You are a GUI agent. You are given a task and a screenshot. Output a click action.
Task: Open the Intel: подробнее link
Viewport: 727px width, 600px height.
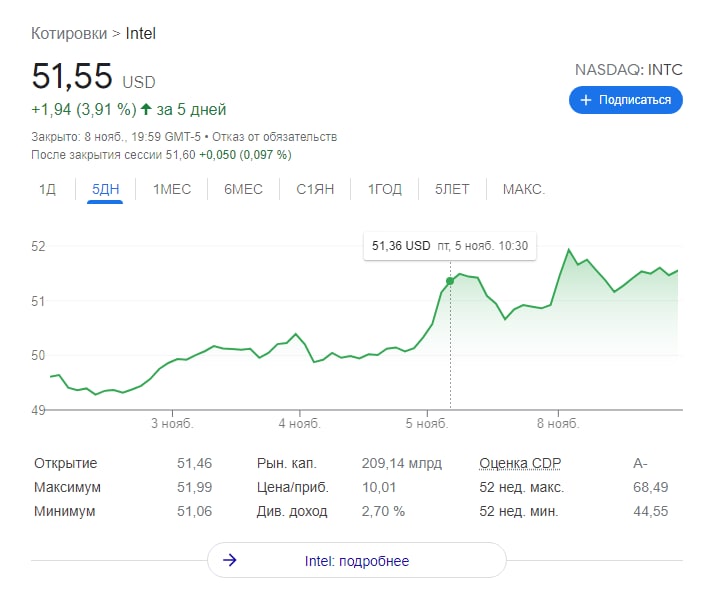coord(357,560)
